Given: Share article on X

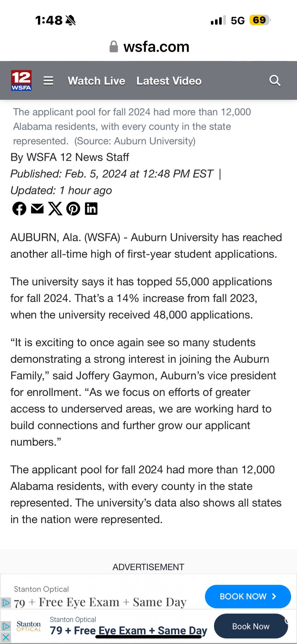Looking at the screenshot, I should click(55, 208).
